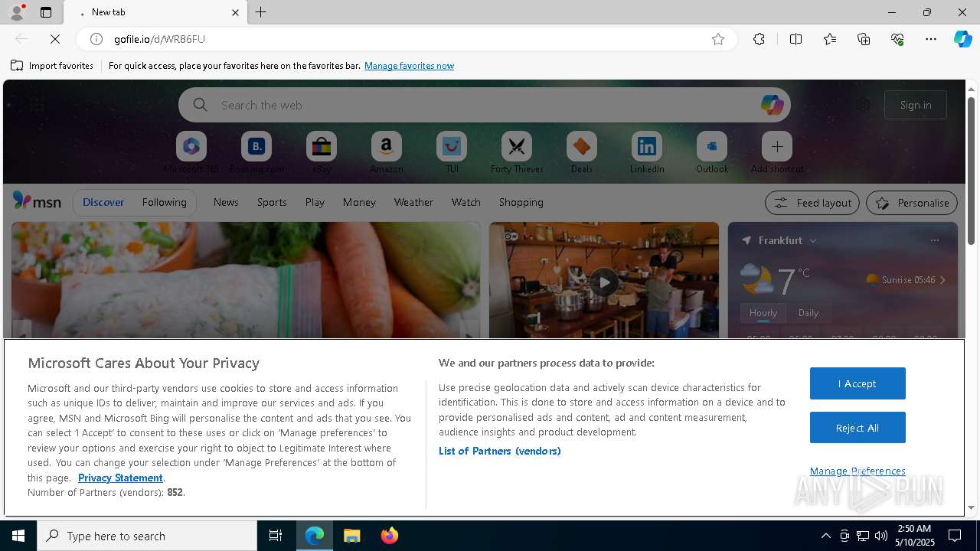The height and width of the screenshot is (551, 980).
Task: Stop loading the page
Action: click(55, 39)
